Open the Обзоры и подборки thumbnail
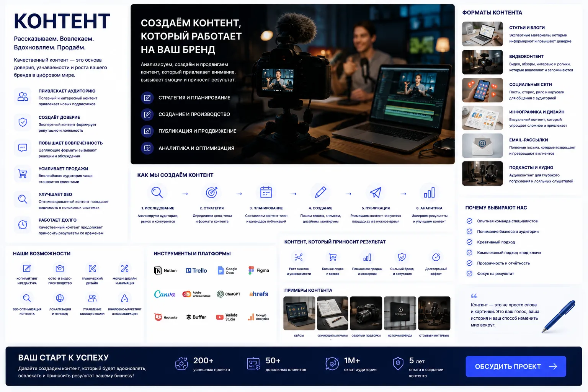 [x=366, y=313]
